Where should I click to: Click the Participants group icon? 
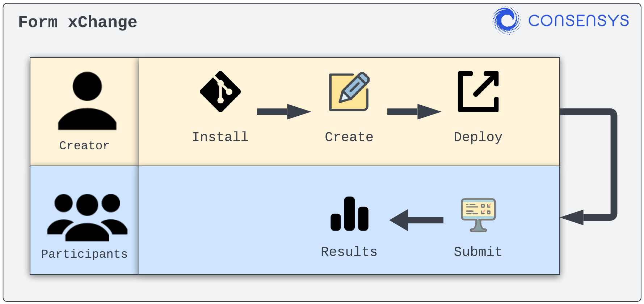pyautogui.click(x=87, y=218)
